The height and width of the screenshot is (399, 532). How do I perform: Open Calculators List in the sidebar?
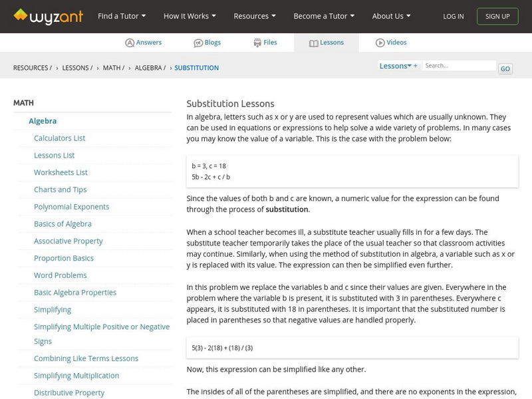(x=60, y=138)
